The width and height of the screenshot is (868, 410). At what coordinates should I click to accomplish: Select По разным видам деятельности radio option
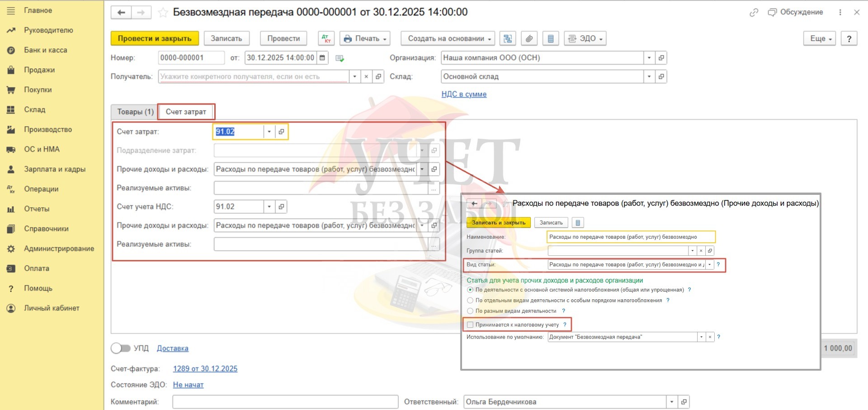pyautogui.click(x=470, y=311)
